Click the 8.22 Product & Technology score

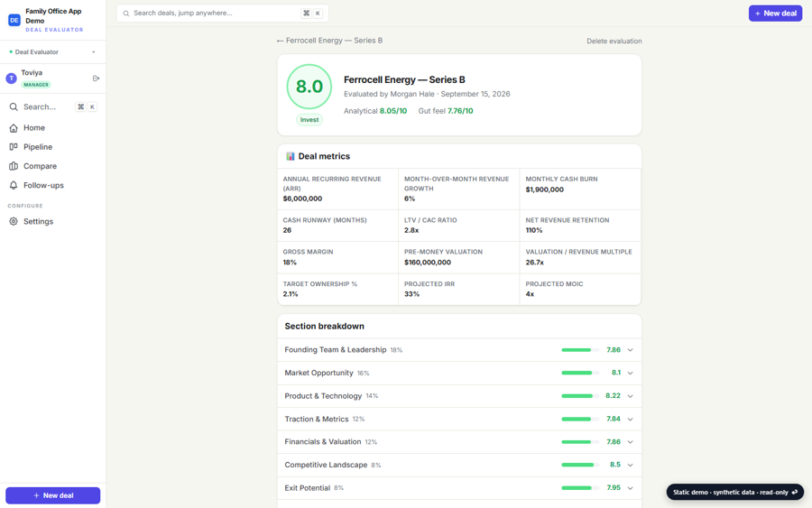point(614,396)
